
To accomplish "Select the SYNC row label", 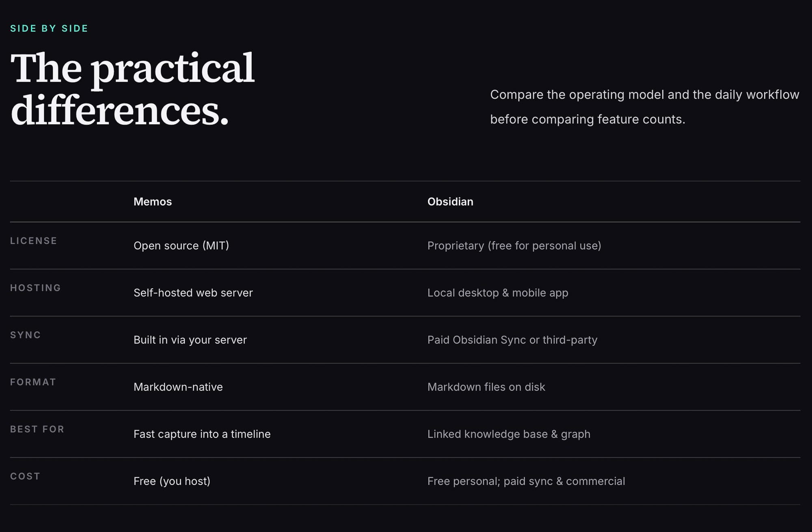I will pos(26,335).
